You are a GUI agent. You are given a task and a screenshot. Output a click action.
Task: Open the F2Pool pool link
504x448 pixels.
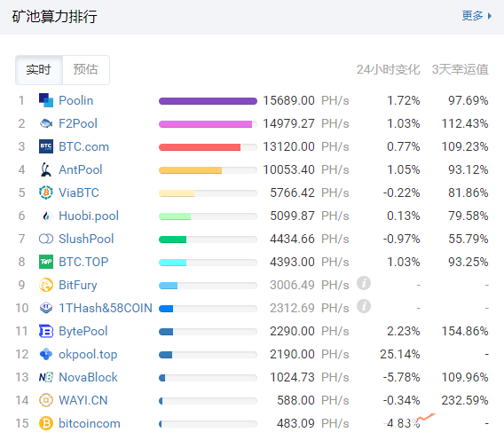(x=78, y=123)
